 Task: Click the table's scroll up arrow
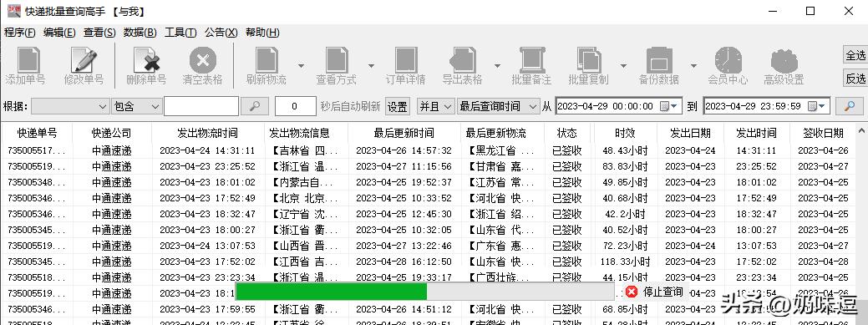click(861, 131)
